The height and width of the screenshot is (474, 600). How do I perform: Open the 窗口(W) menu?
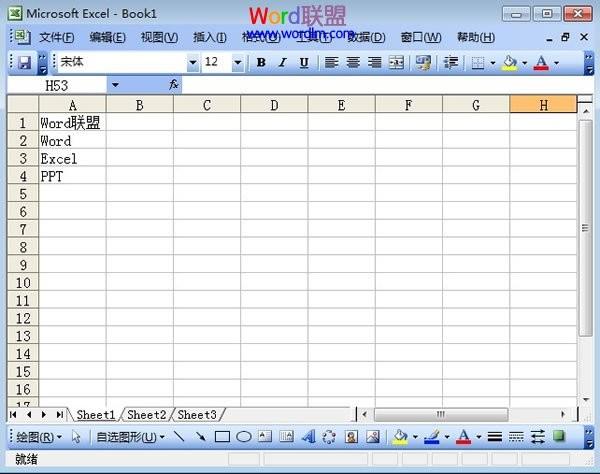(x=421, y=37)
